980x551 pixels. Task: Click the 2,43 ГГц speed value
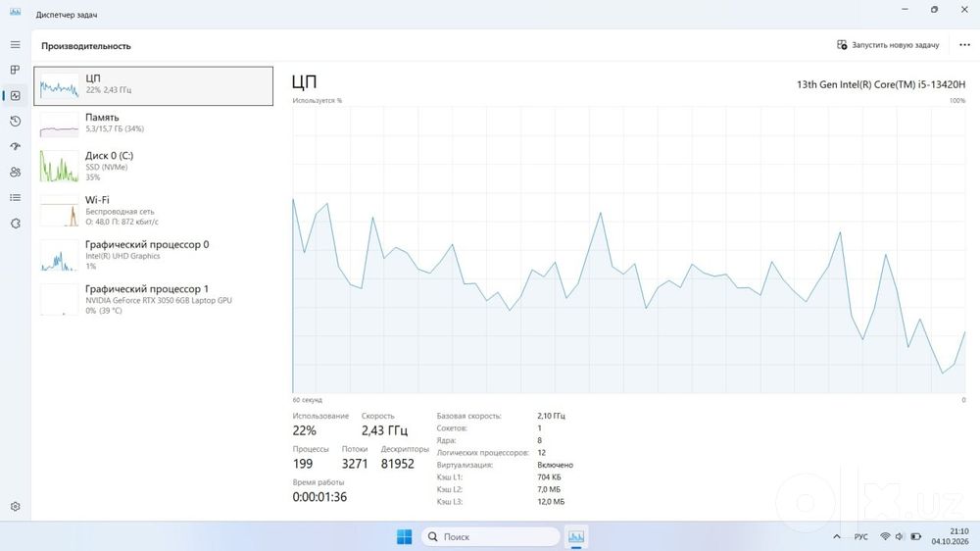(x=384, y=430)
